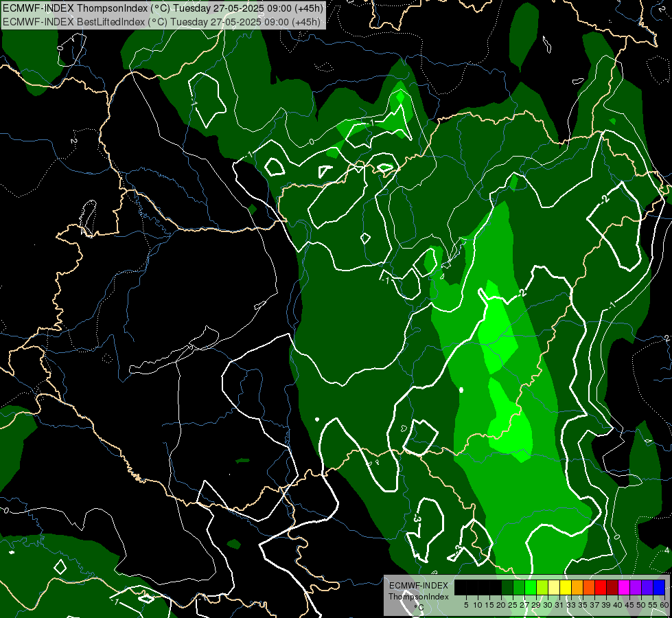Click legend scale value 31
Screen dimensions: 672x618
559,605
